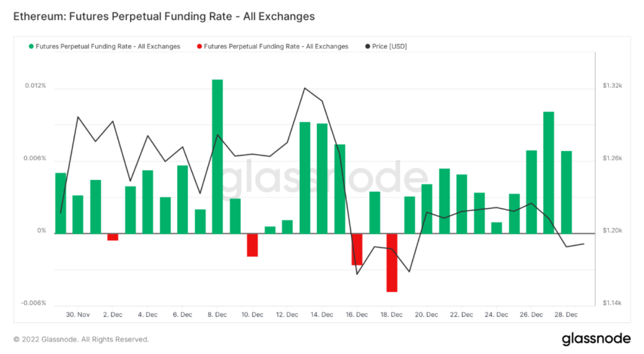Click the red bar at 16 Dec

point(357,249)
